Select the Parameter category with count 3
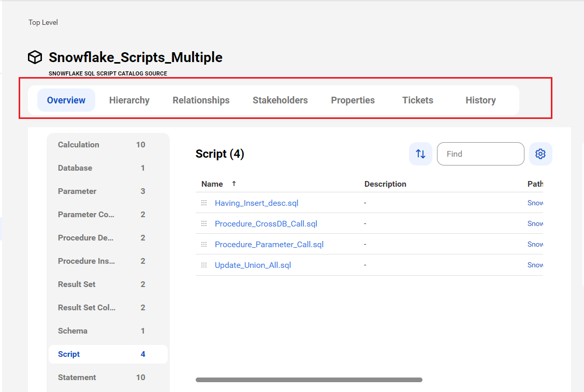The image size is (584, 392). [x=108, y=191]
